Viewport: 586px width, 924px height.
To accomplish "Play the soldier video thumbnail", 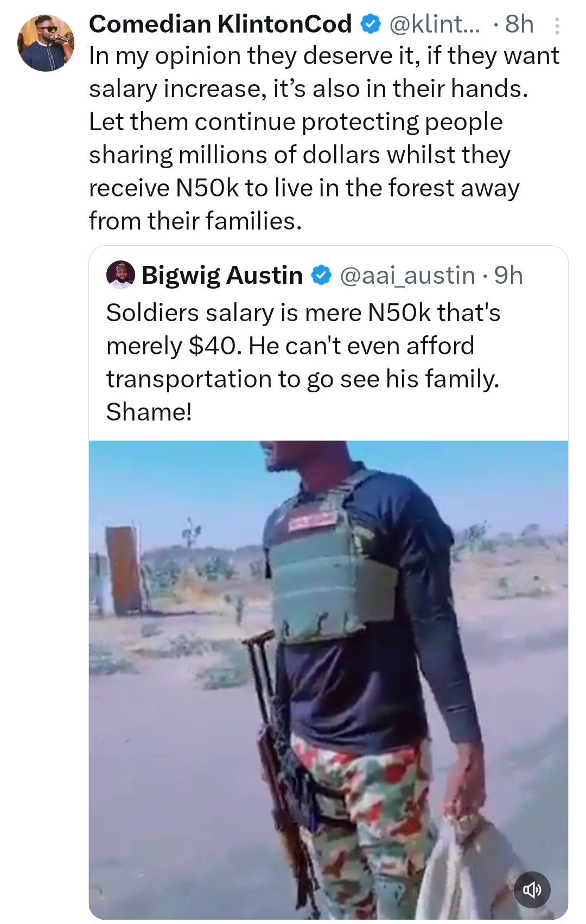I will click(328, 678).
